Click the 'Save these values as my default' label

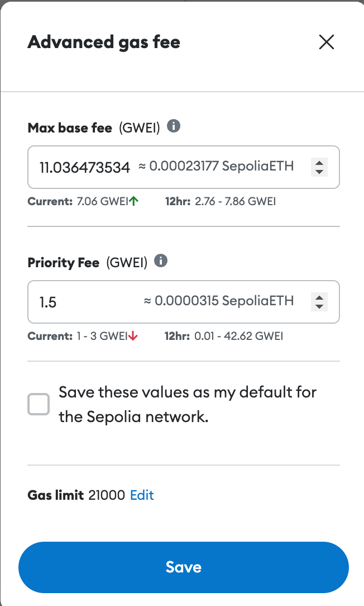[188, 404]
